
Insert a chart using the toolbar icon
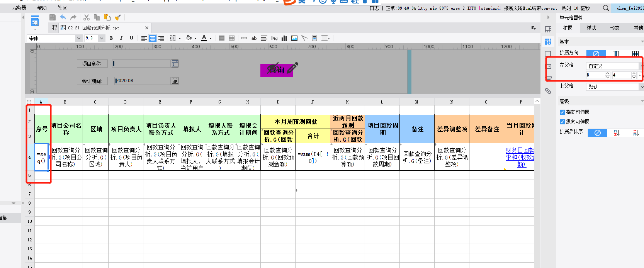click(x=284, y=38)
